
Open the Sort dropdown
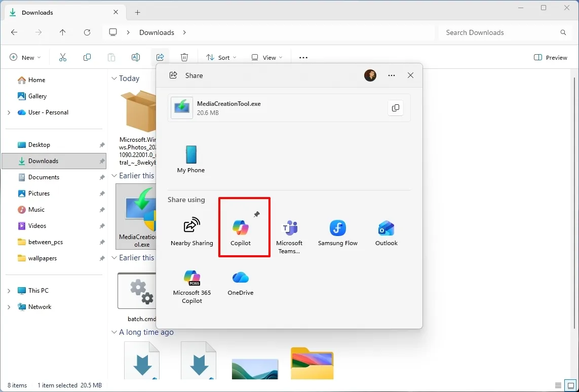221,58
